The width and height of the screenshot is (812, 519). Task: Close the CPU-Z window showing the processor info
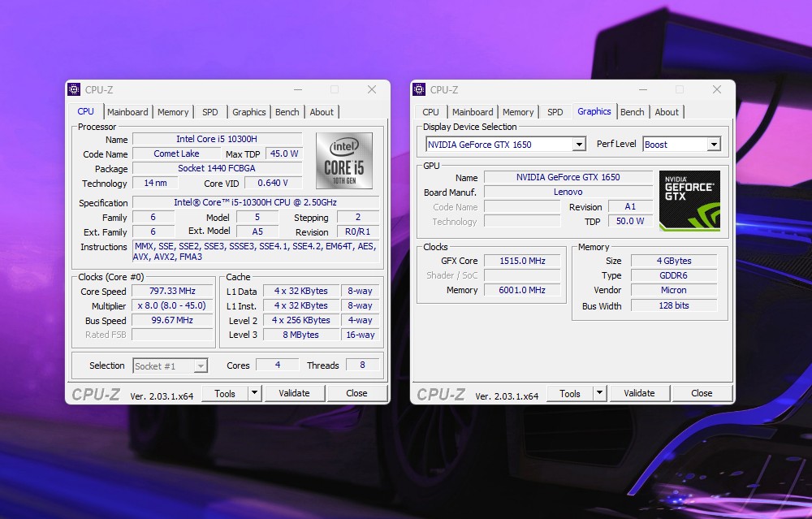tap(372, 89)
